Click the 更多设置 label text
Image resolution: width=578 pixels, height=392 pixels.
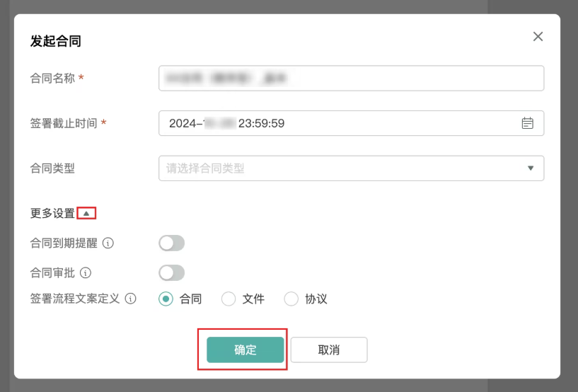point(53,213)
